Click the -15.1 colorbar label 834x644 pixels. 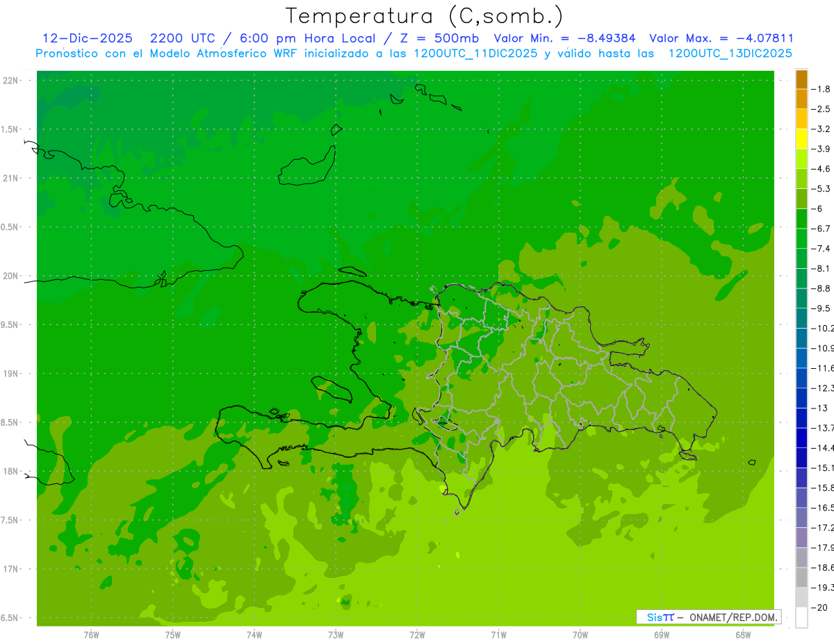(x=823, y=468)
